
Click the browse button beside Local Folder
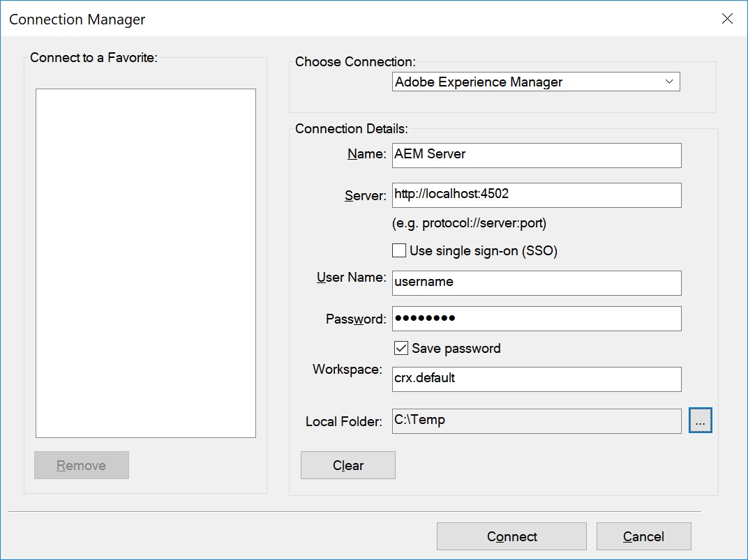tap(700, 421)
